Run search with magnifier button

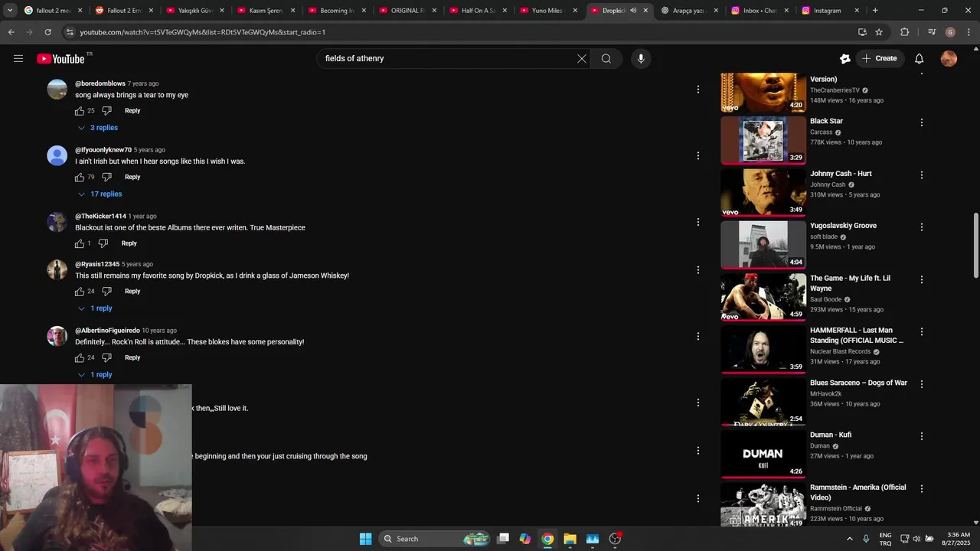coord(606,58)
